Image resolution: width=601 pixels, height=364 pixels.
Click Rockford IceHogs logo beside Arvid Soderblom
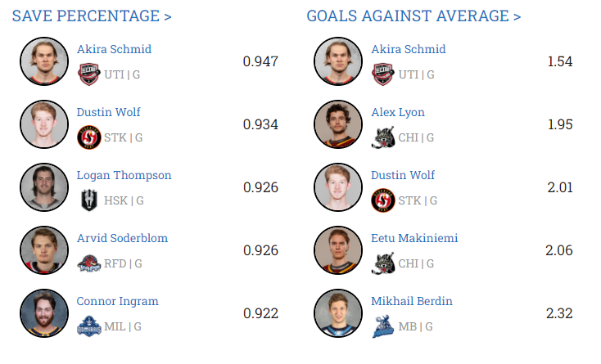pos(88,263)
